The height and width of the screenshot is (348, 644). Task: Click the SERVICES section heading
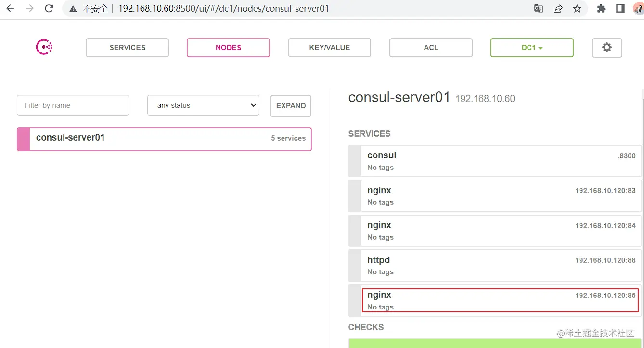370,134
